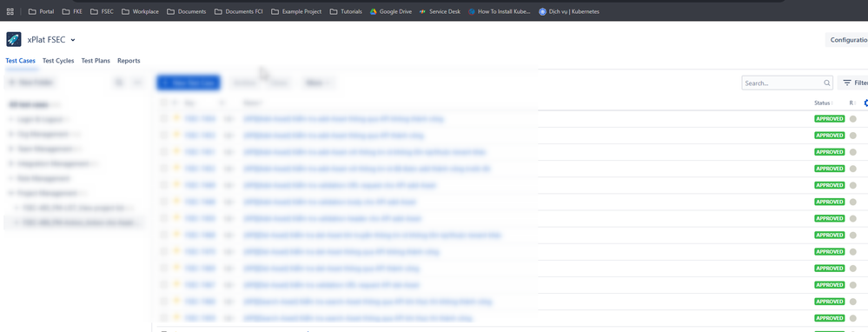The image size is (868, 332).
Task: Open the Tutorials bookmark folder
Action: (x=346, y=11)
